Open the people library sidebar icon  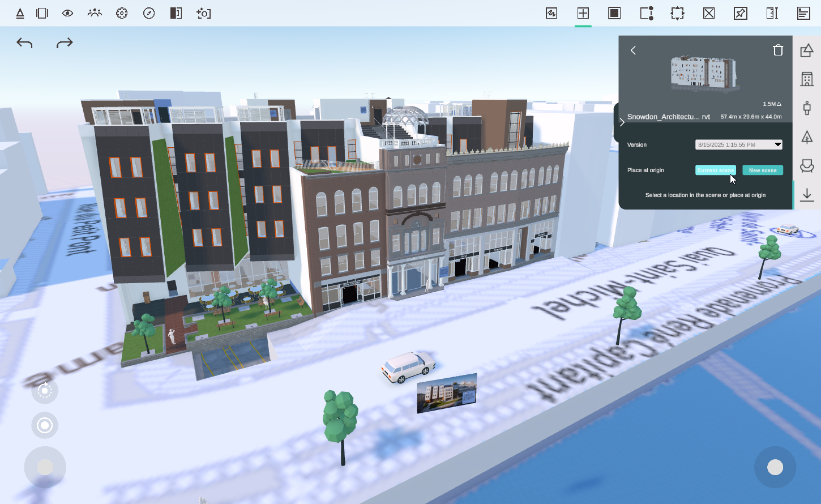tap(807, 108)
